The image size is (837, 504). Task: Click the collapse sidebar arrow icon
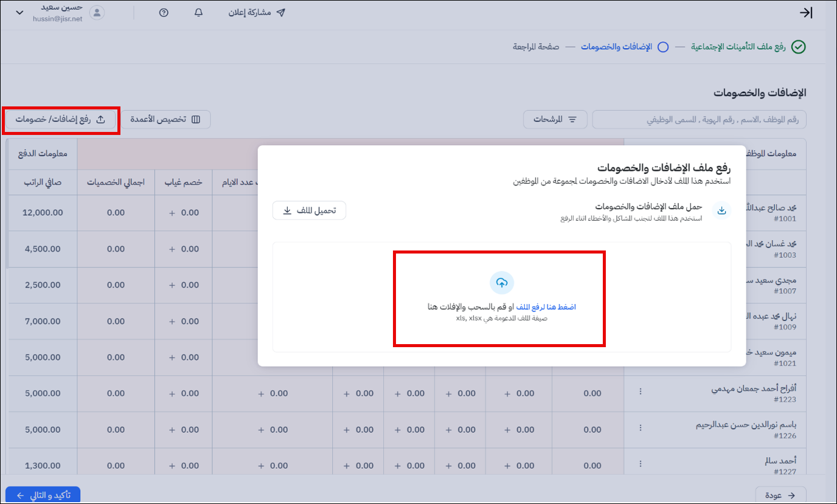coord(806,13)
